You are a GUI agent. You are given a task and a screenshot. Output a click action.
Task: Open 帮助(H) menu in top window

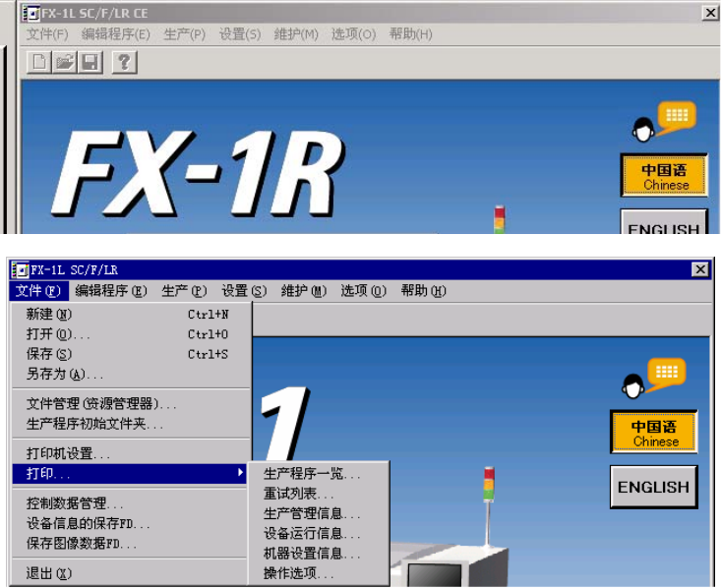pyautogui.click(x=410, y=34)
